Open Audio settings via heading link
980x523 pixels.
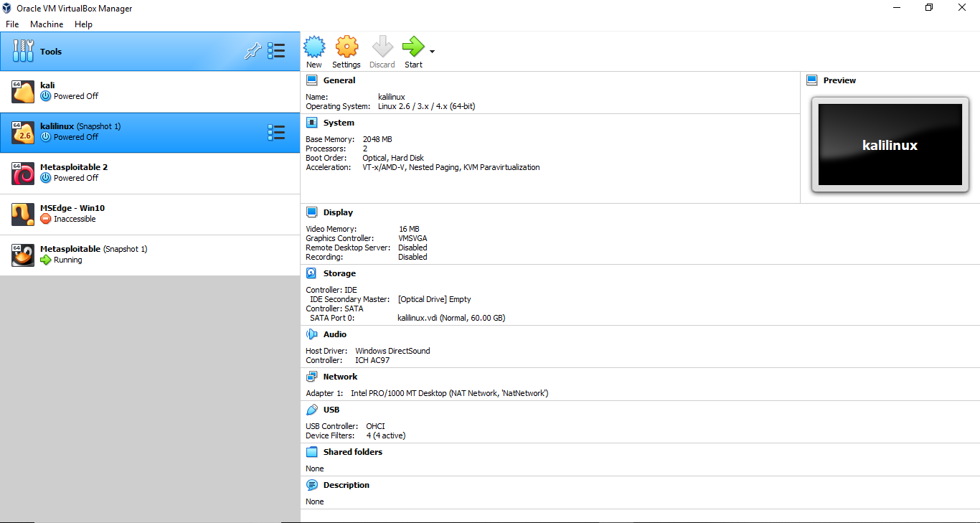click(335, 334)
